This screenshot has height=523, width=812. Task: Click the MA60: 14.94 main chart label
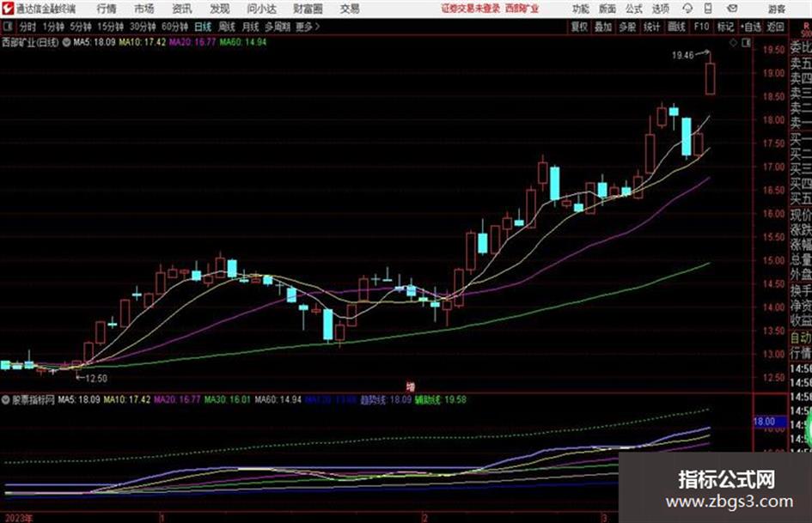click(243, 42)
